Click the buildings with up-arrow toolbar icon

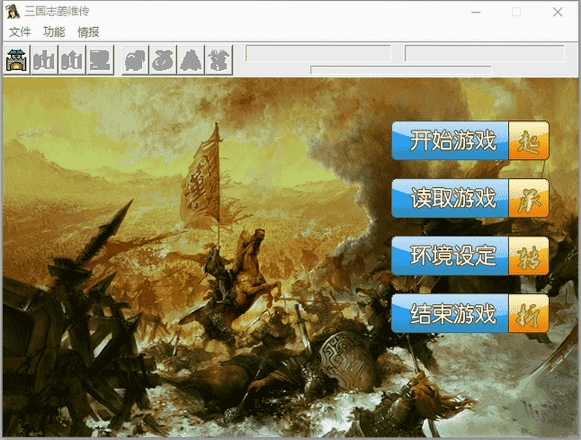coord(72,60)
